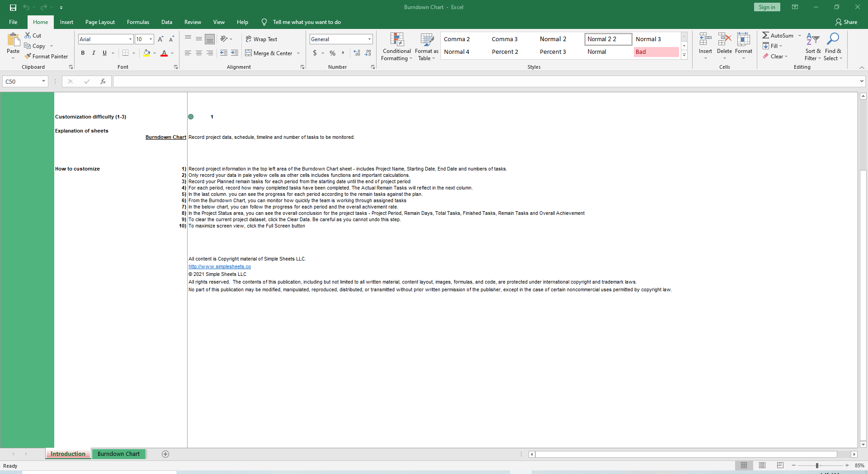868x474 pixels.
Task: Switch to Normal view in status bar
Action: point(744,465)
